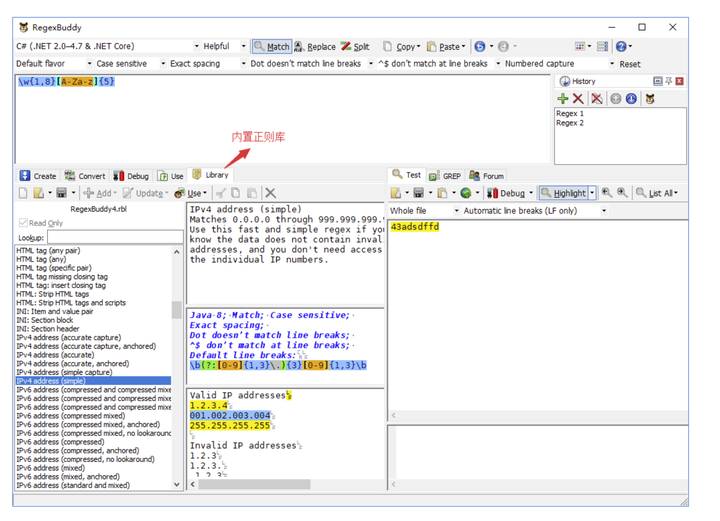Click the panel layout preferences icon
Viewport: 720px width, 521px height.
coord(603,46)
